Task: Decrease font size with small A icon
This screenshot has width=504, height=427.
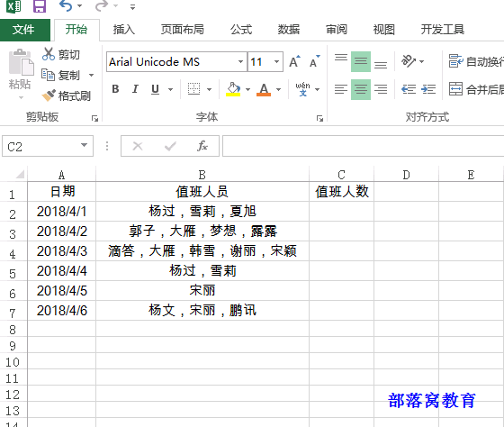Action: tap(314, 61)
